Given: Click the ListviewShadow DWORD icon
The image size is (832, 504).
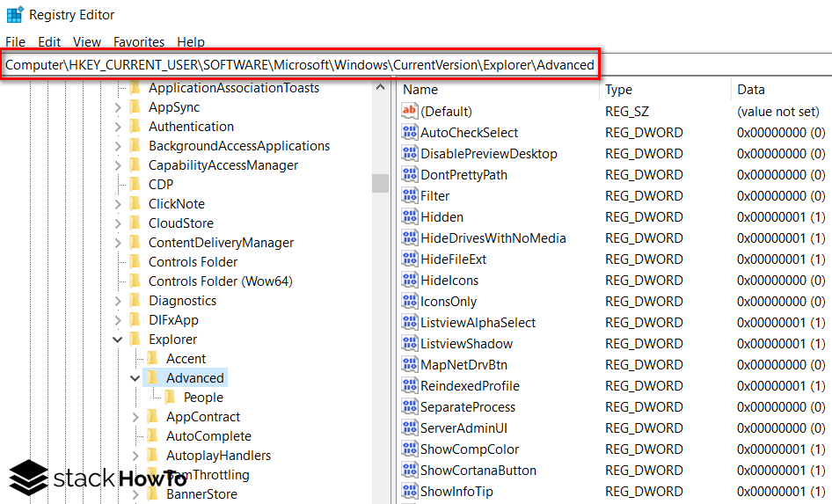Looking at the screenshot, I should coord(409,343).
